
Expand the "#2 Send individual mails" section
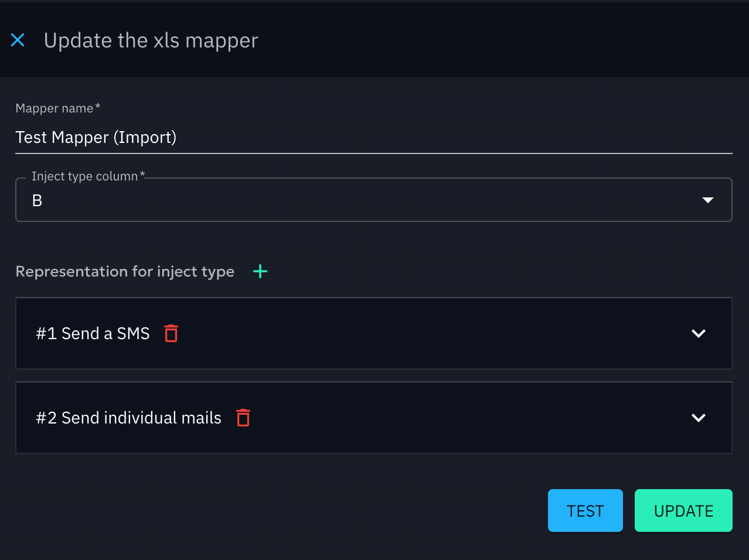698,418
